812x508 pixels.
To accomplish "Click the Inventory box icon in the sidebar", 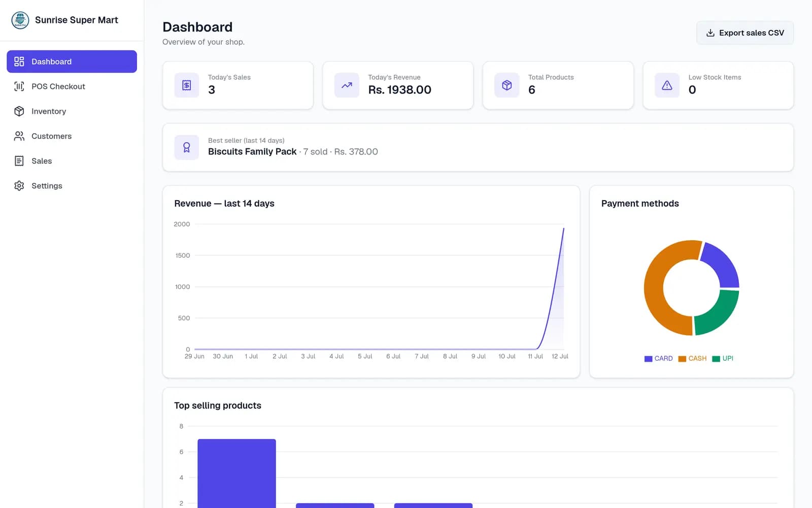I will 19,111.
